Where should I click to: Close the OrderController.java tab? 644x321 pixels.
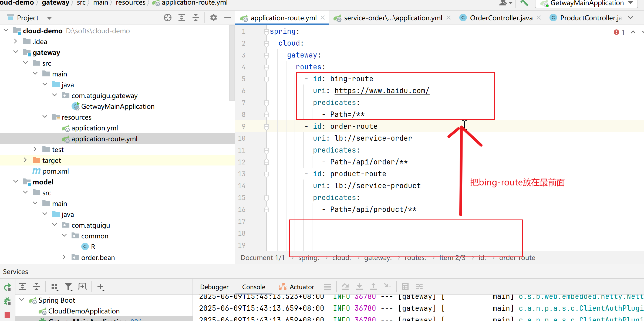(539, 18)
